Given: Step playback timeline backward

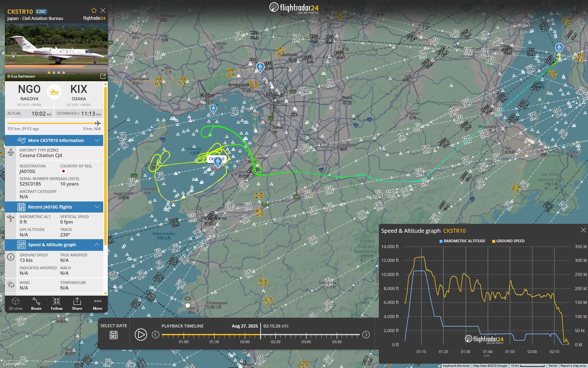Looking at the screenshot, I should coord(156,335).
